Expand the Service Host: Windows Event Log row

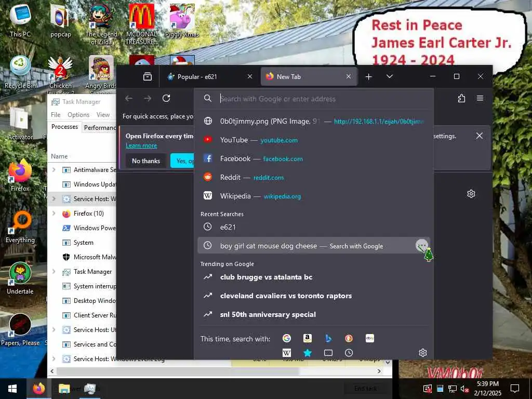pos(54,358)
